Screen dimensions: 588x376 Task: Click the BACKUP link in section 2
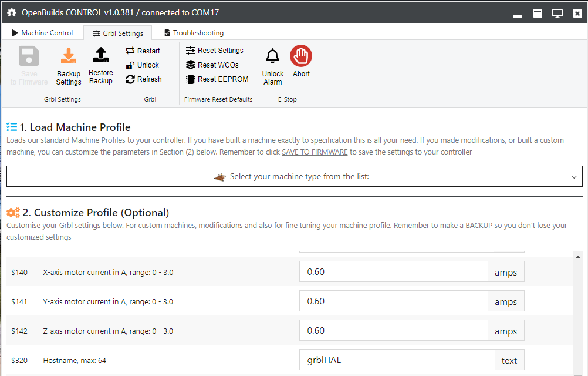click(478, 226)
